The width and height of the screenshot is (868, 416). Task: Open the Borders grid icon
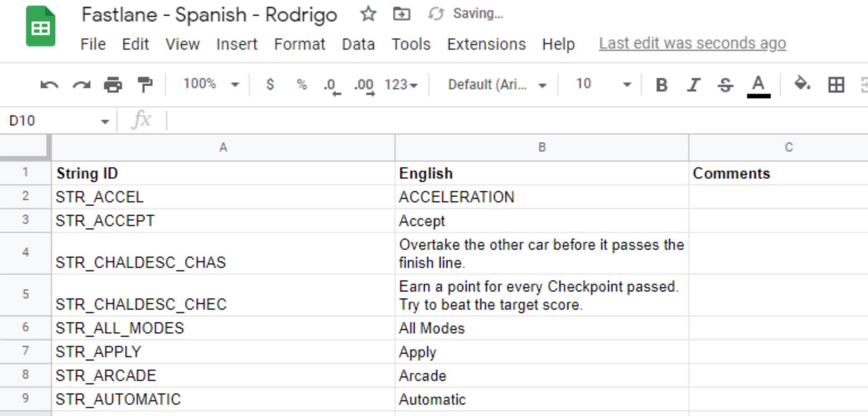[836, 85]
